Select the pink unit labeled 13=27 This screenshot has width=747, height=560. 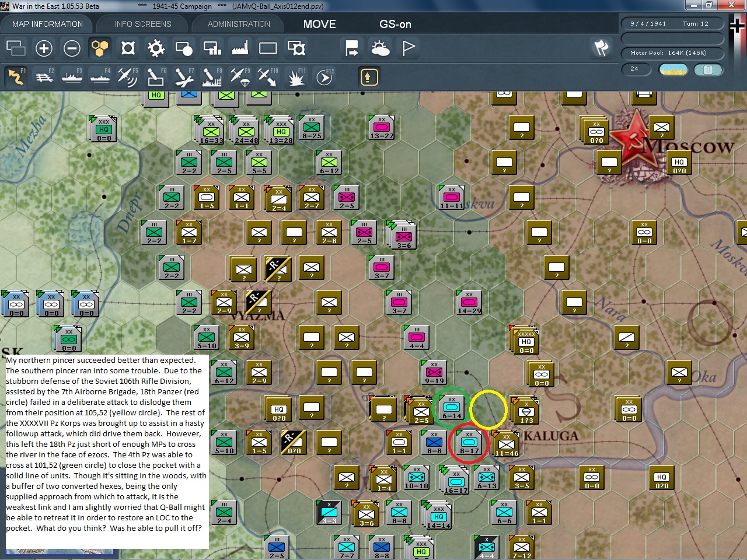coord(381,128)
